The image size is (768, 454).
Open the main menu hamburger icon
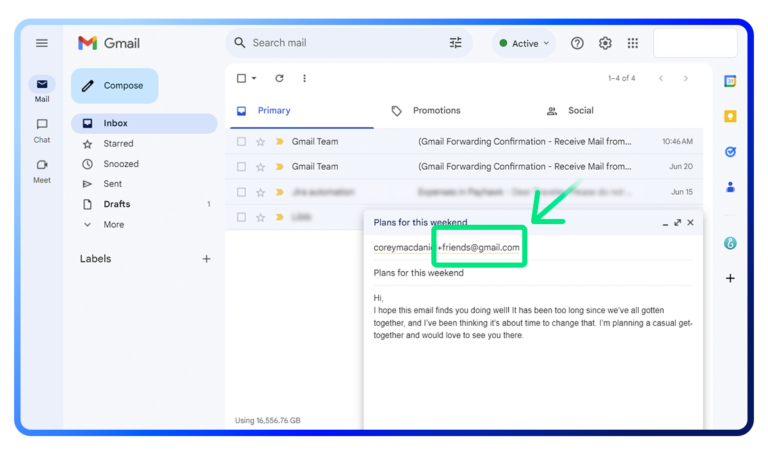click(42, 43)
